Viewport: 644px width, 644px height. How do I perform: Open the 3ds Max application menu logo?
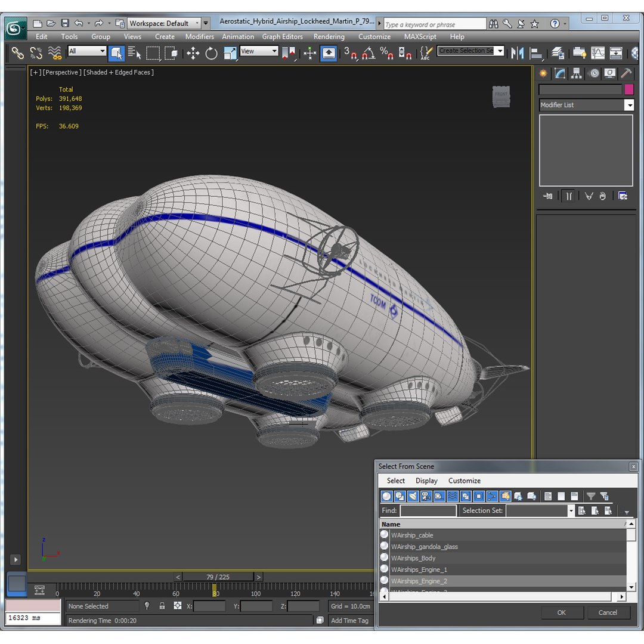[x=15, y=29]
